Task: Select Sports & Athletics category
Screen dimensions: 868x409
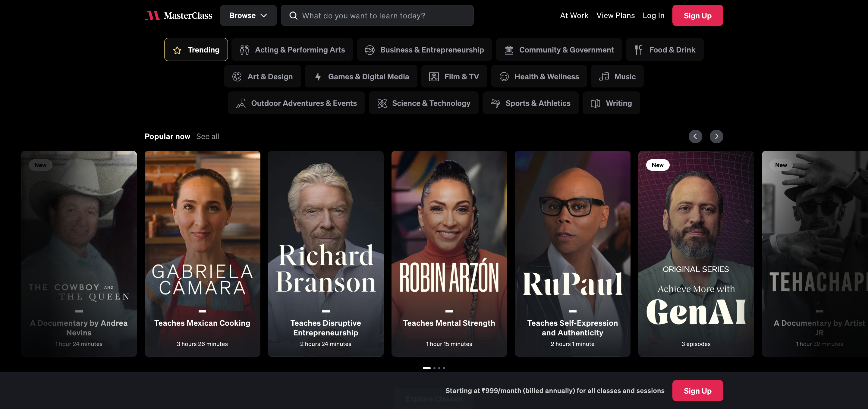Action: pos(530,103)
